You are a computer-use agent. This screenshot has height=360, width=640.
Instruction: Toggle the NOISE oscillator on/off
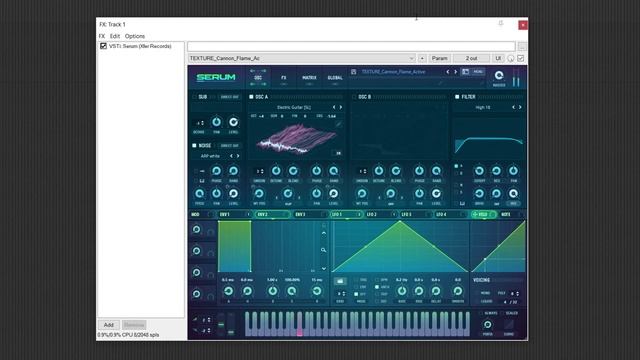(x=194, y=145)
